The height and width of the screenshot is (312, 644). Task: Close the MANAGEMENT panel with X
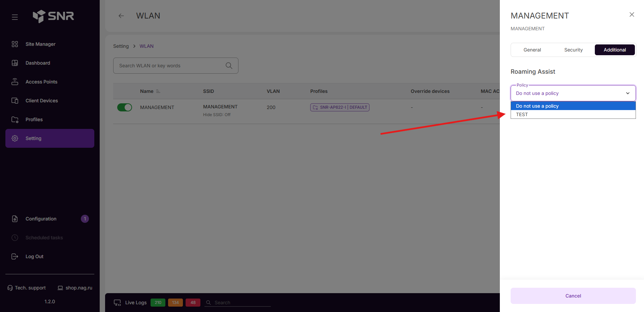pos(632,14)
